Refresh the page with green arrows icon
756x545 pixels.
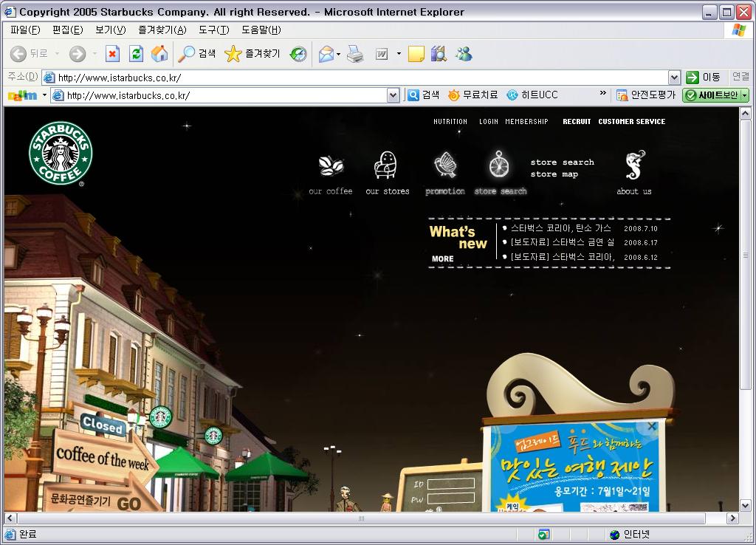click(137, 53)
